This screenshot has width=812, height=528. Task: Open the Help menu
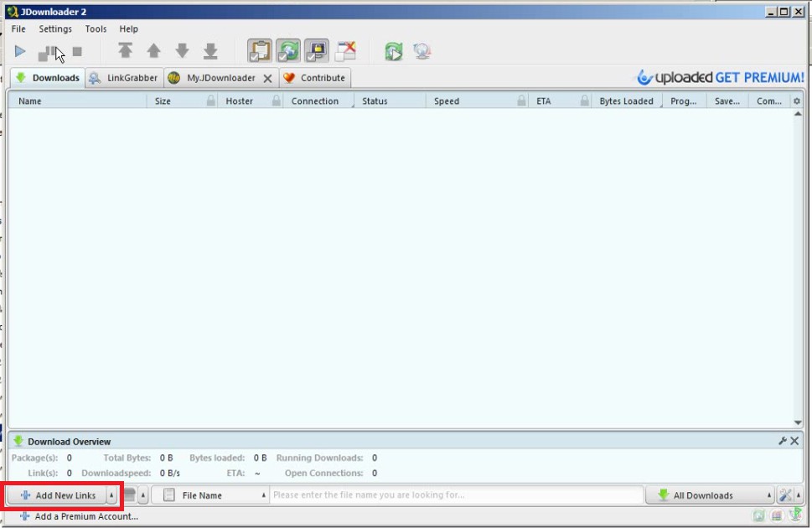(x=128, y=29)
